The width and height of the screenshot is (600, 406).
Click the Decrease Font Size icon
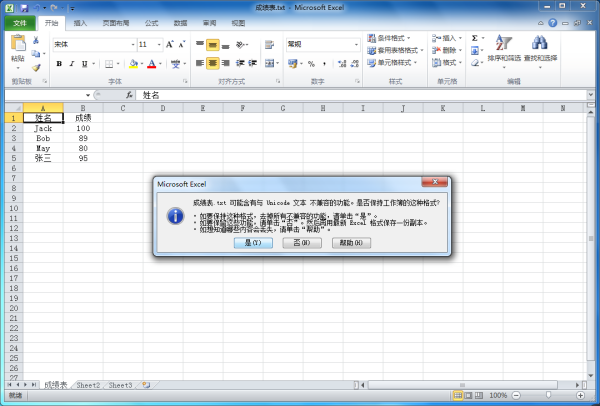182,44
